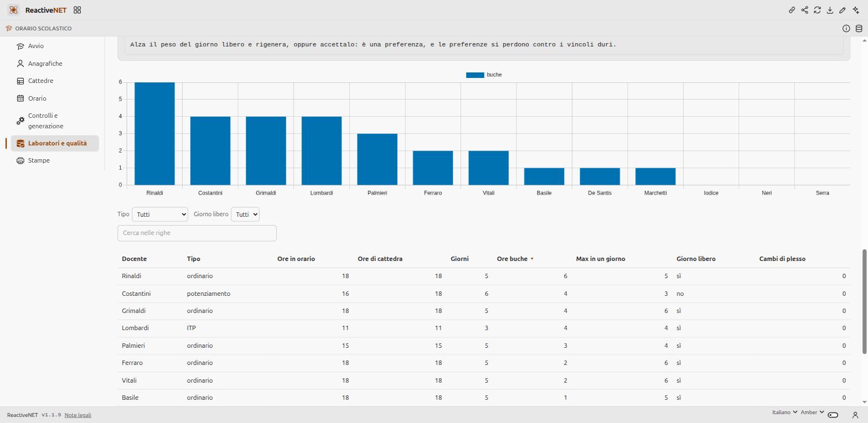Click the copy link icon in top toolbar
This screenshot has height=423, width=868.
click(x=792, y=10)
